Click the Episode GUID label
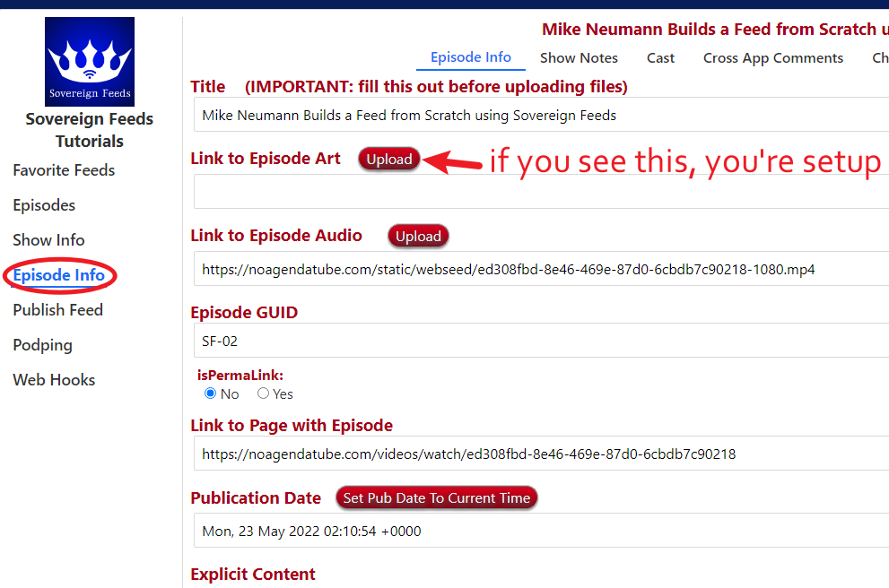Viewport: 889px width, 588px height. click(x=244, y=312)
